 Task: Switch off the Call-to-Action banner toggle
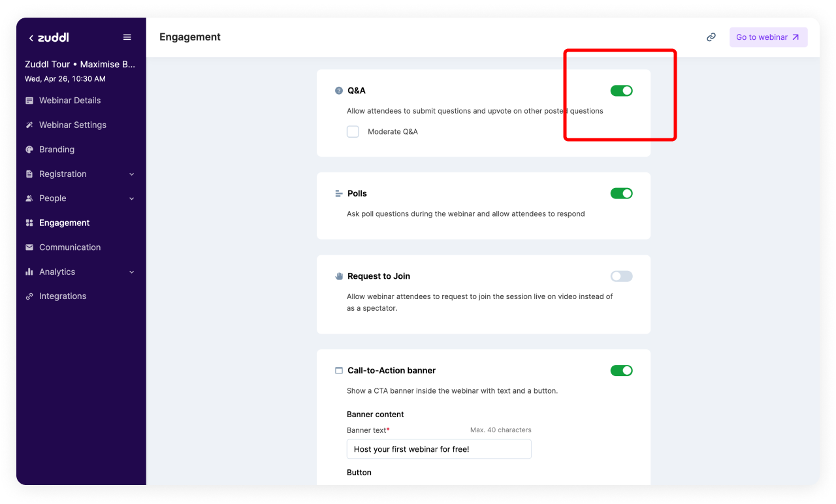[x=621, y=370]
